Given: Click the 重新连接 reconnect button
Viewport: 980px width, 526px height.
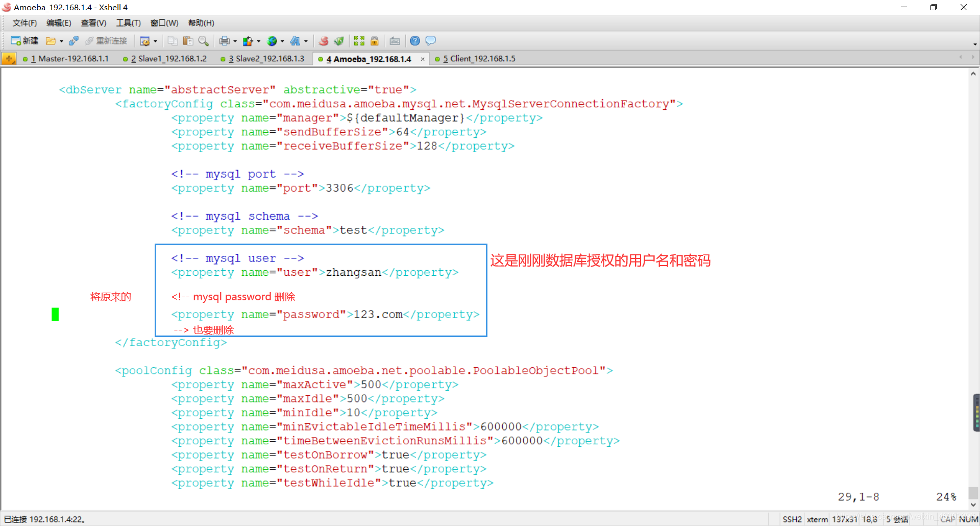Looking at the screenshot, I should click(106, 41).
